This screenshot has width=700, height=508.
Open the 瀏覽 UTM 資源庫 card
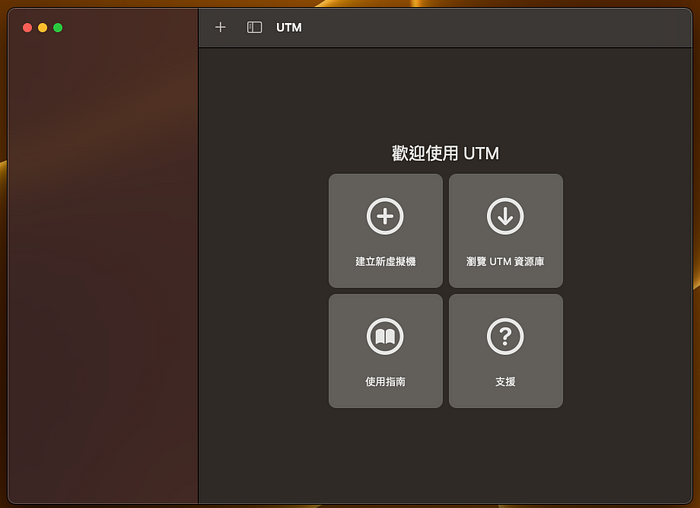506,231
